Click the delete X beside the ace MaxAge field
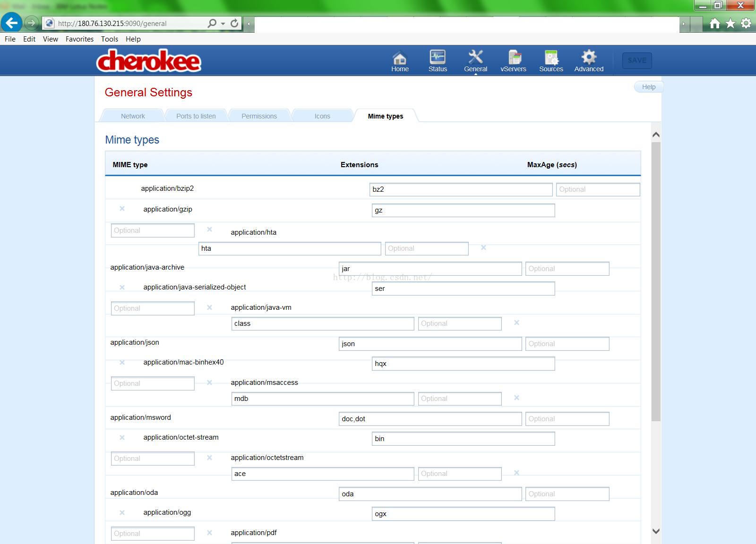Screen dimensions: 756x544 516,473
